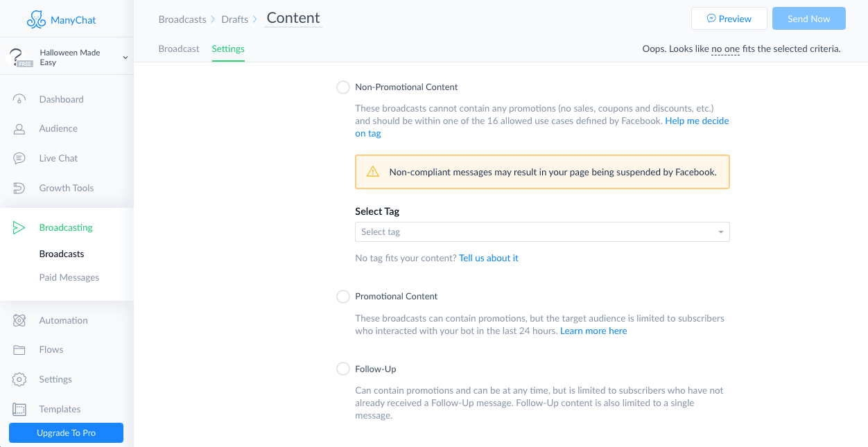Viewport: 868px width, 447px height.
Task: Expand the Halloween Made Easy page switcher
Action: pos(125,58)
